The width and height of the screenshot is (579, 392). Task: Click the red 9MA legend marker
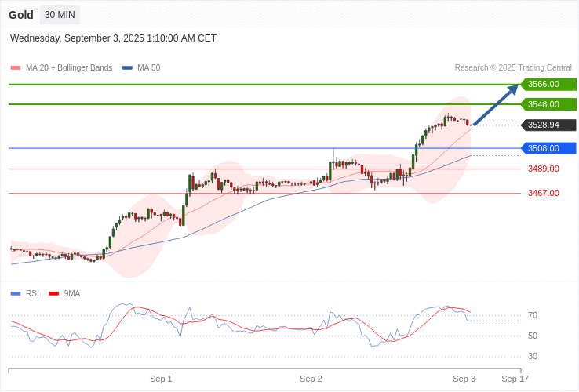point(53,294)
